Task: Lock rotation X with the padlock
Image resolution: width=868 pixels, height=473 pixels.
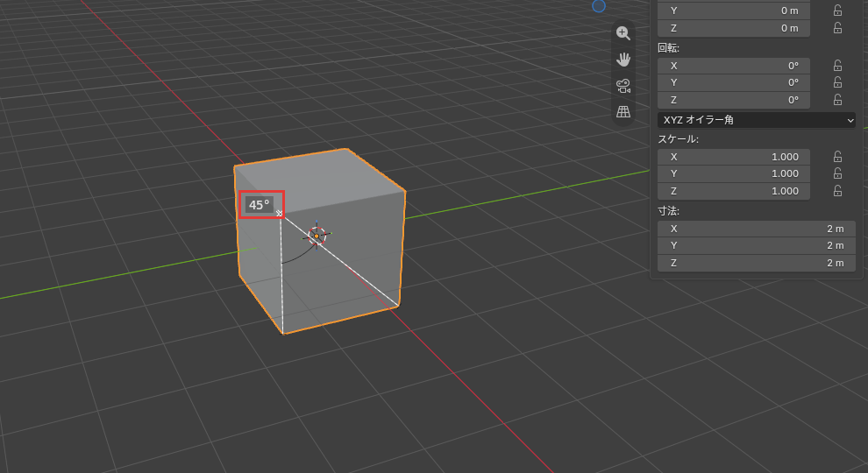Action: tap(837, 66)
